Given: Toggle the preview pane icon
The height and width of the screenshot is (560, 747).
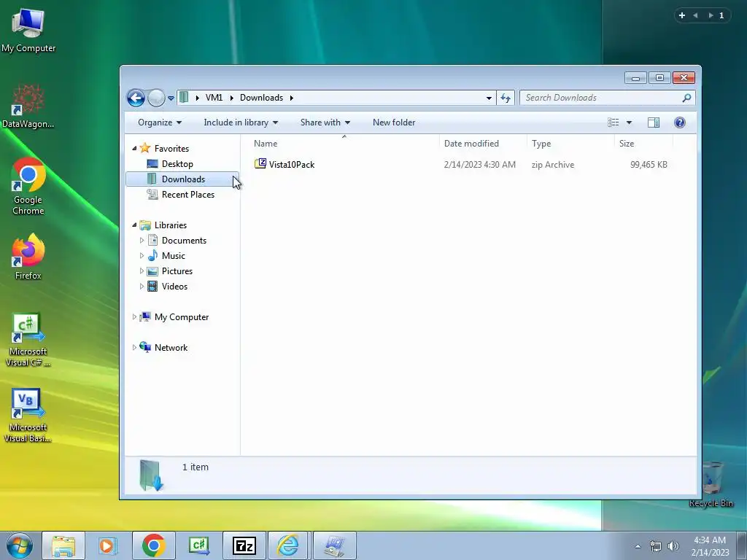Looking at the screenshot, I should pyautogui.click(x=653, y=122).
